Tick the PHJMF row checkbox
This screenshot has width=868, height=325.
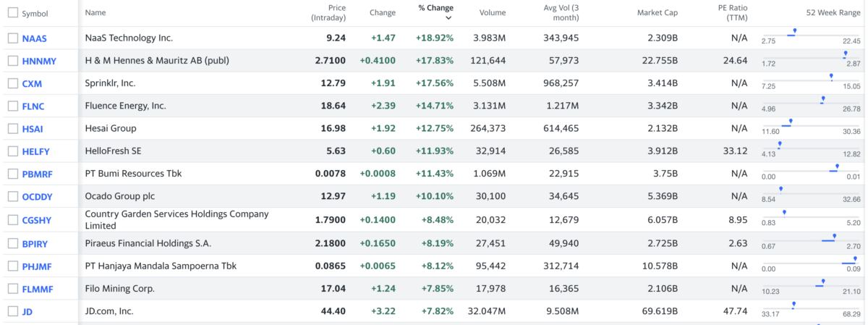(x=12, y=266)
